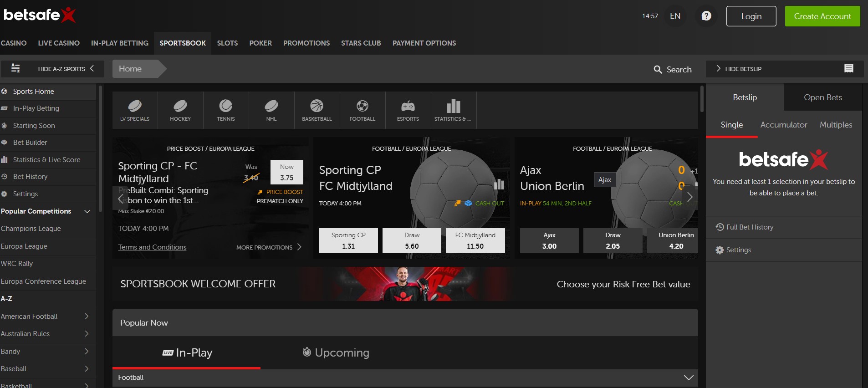Open Statistics shortcut in sports bar
Viewport: 868px width, 388px height.
[x=454, y=110]
